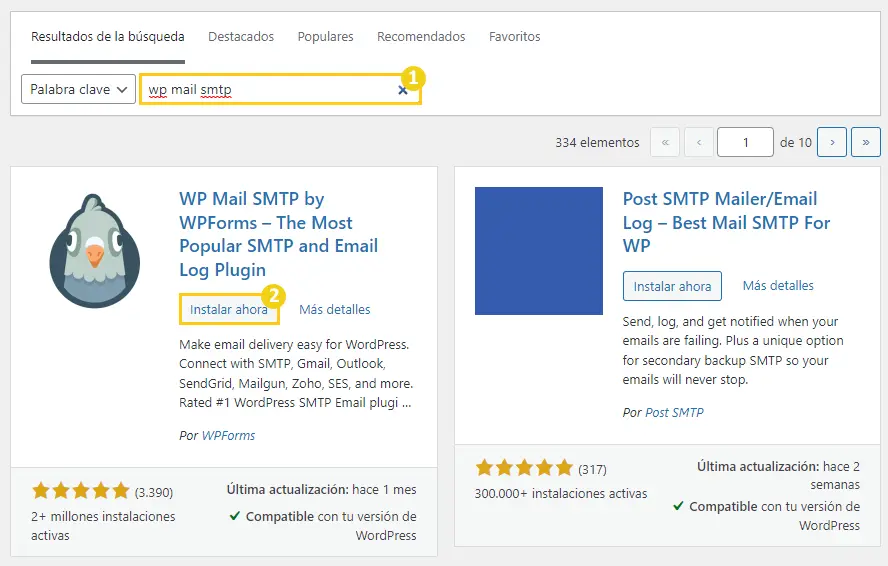Click the (3.390) ratings count

tap(153, 492)
